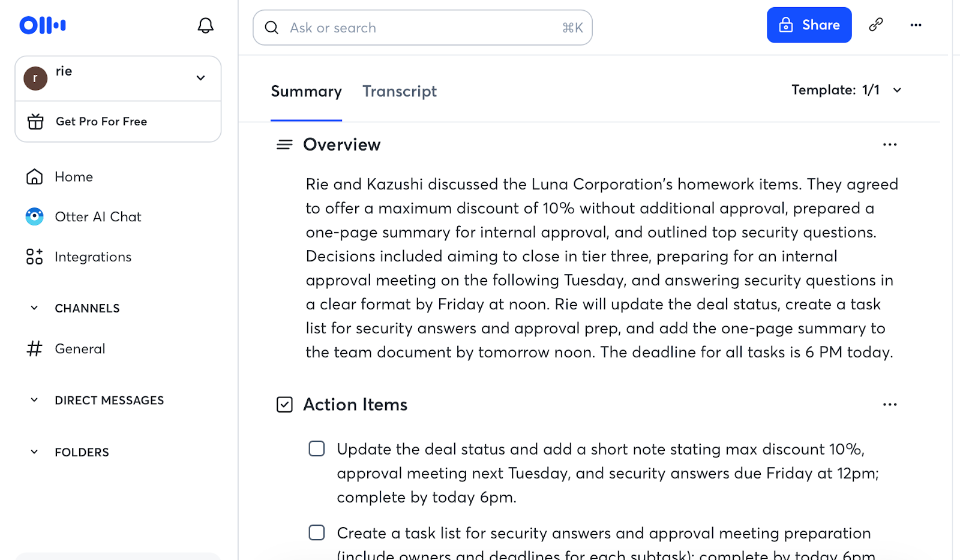Open Otter AI Chat
The height and width of the screenshot is (560, 960).
click(x=98, y=217)
